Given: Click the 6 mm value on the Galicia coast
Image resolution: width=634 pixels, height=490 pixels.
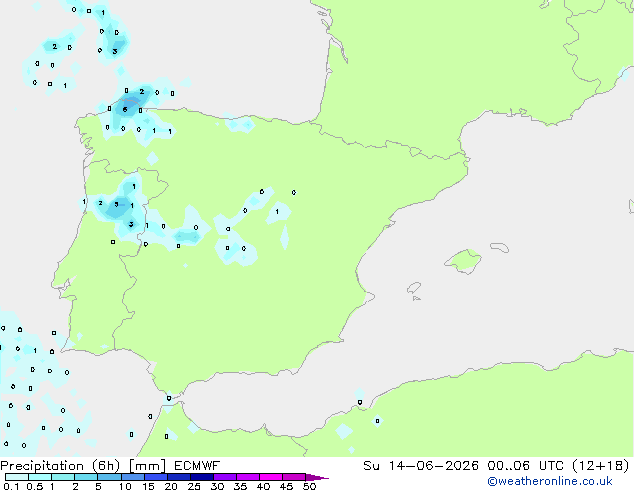Looking at the screenshot, I should pos(125,109).
